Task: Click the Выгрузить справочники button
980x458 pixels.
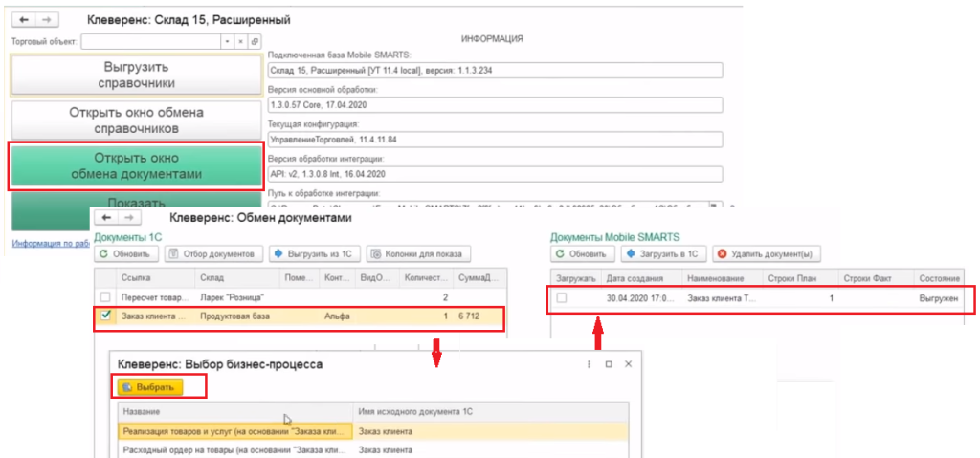Action: click(136, 75)
